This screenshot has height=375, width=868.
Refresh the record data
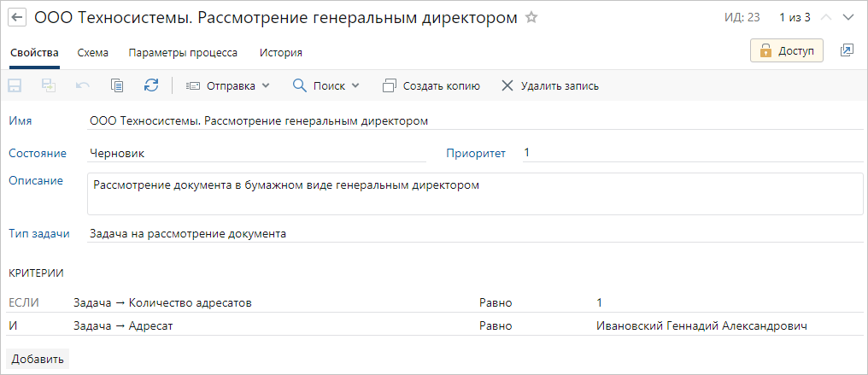(151, 85)
